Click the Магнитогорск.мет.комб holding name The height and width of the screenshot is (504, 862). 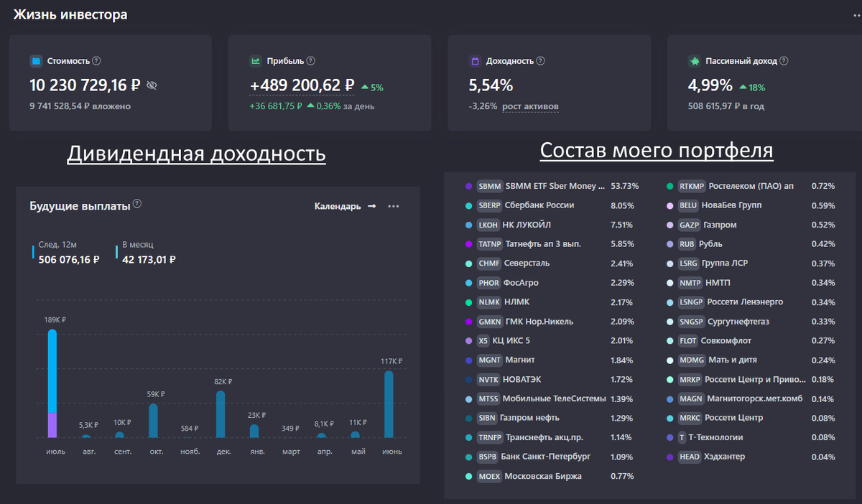(756, 398)
